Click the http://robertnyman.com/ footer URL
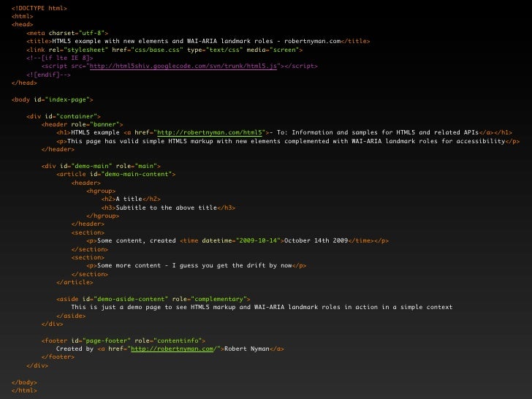The image size is (532, 399). coord(172,349)
